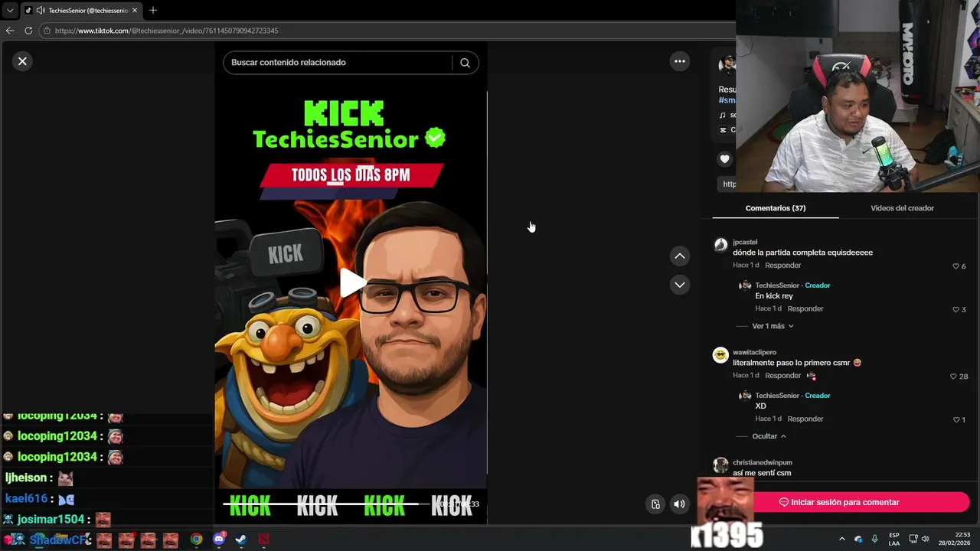Toggle the video volume speaker icon

click(x=679, y=504)
